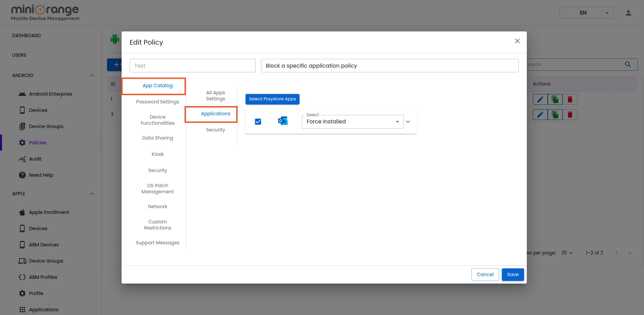The image size is (644, 315).
Task: Uncheck the Outlook app checkbox
Action: (258, 122)
